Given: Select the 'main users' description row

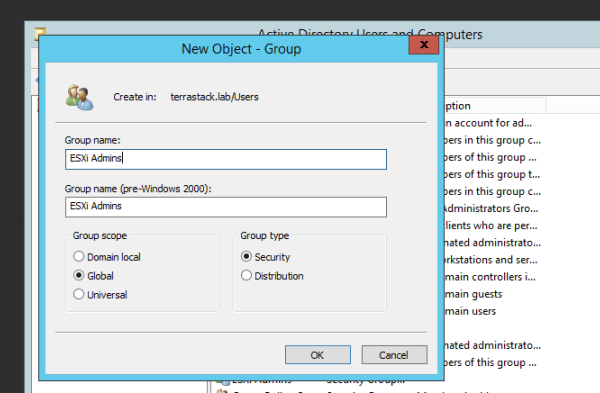Looking at the screenshot, I should [x=470, y=311].
